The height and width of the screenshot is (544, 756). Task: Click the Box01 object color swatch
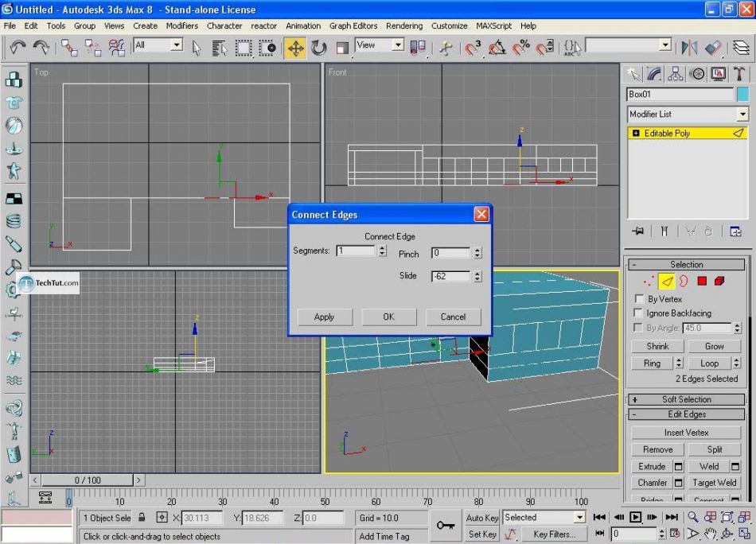(742, 94)
